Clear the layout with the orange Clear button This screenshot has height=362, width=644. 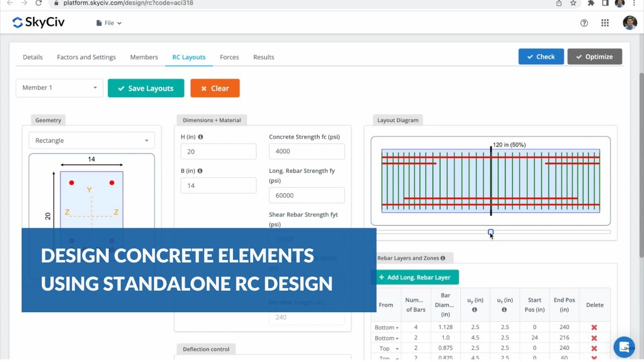point(215,88)
